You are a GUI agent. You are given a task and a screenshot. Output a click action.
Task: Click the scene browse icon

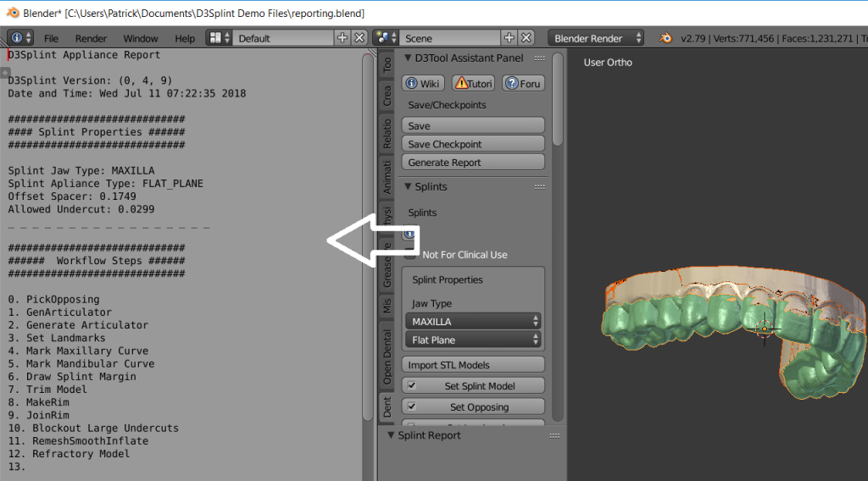pos(386,37)
